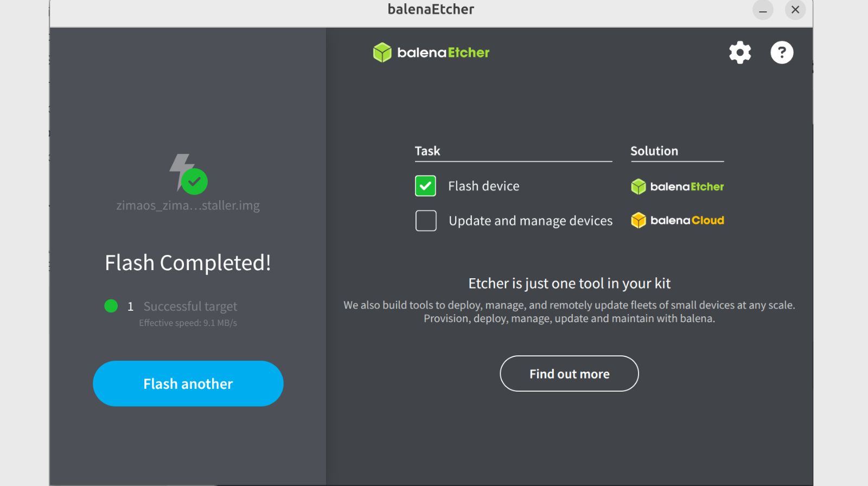The height and width of the screenshot is (486, 868).
Task: Select the Task column header
Action: (427, 151)
